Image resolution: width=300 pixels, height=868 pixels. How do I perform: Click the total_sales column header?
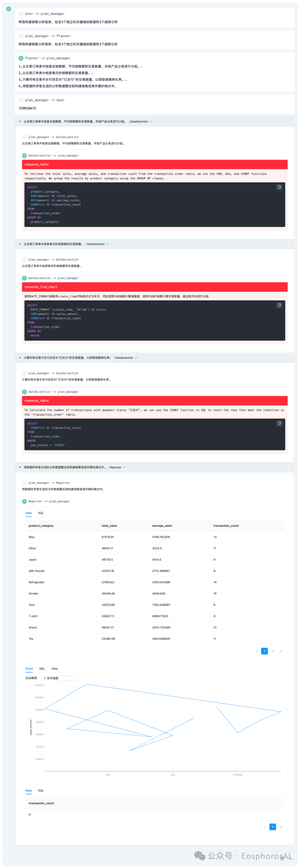tap(109, 526)
